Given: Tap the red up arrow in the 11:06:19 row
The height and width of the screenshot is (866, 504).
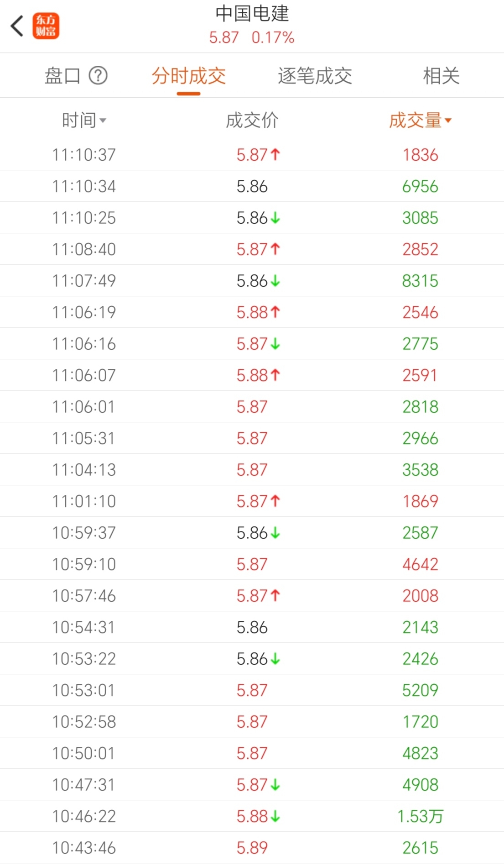Looking at the screenshot, I should click(x=275, y=312).
